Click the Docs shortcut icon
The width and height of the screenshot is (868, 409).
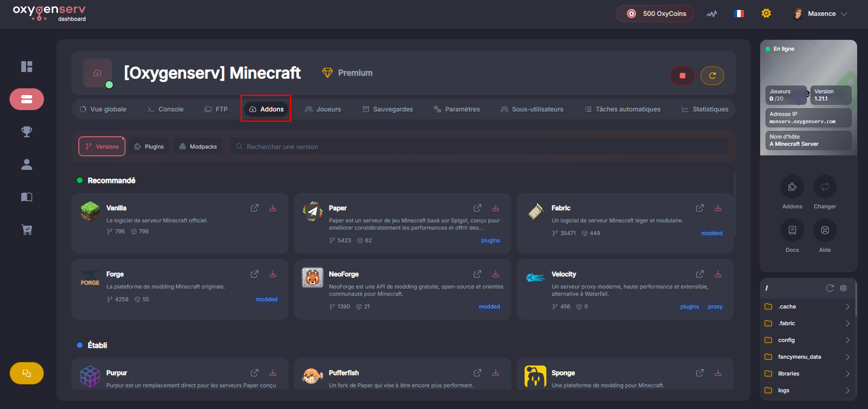pyautogui.click(x=792, y=230)
